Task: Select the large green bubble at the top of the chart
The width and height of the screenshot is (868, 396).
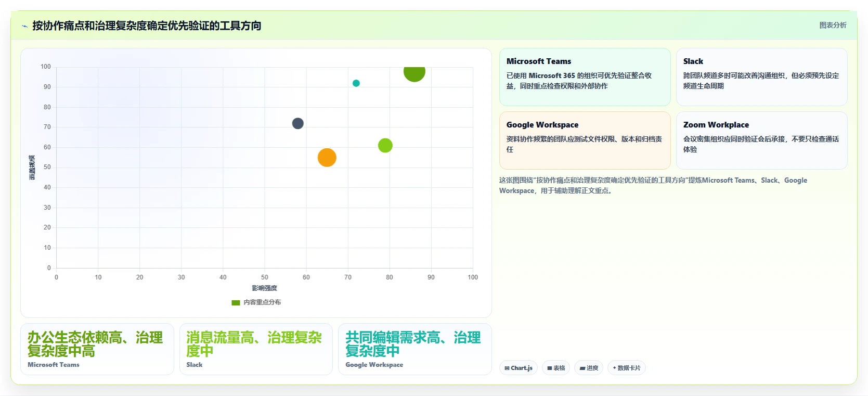Action: (x=414, y=73)
